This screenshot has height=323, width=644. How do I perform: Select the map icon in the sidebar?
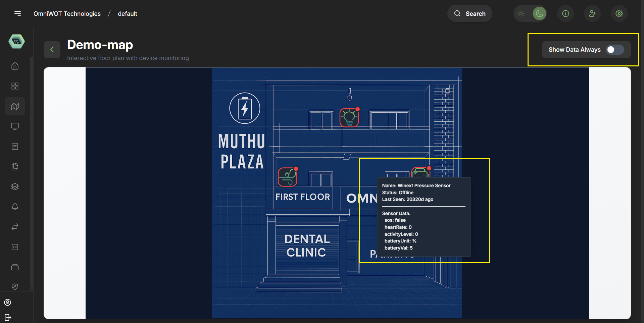[15, 106]
